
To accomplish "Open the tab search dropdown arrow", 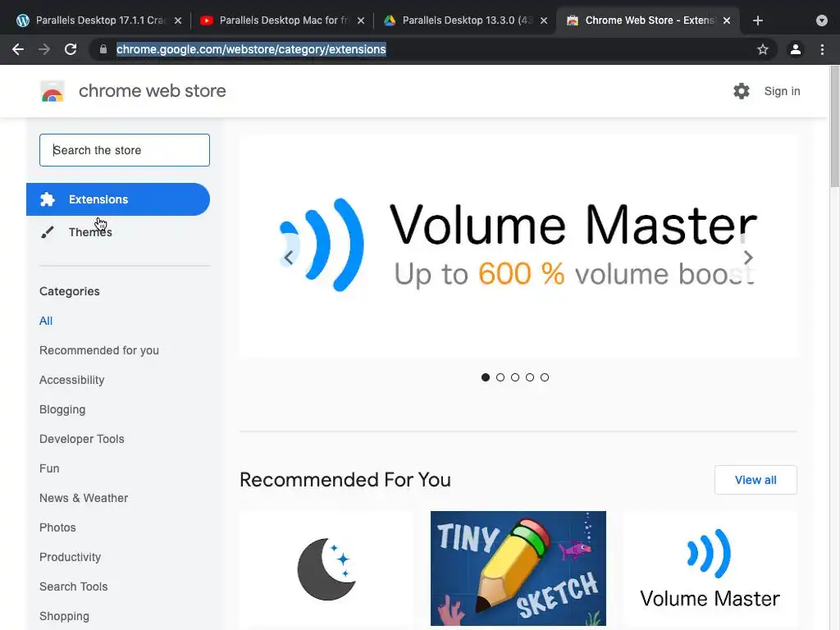I will click(x=821, y=21).
